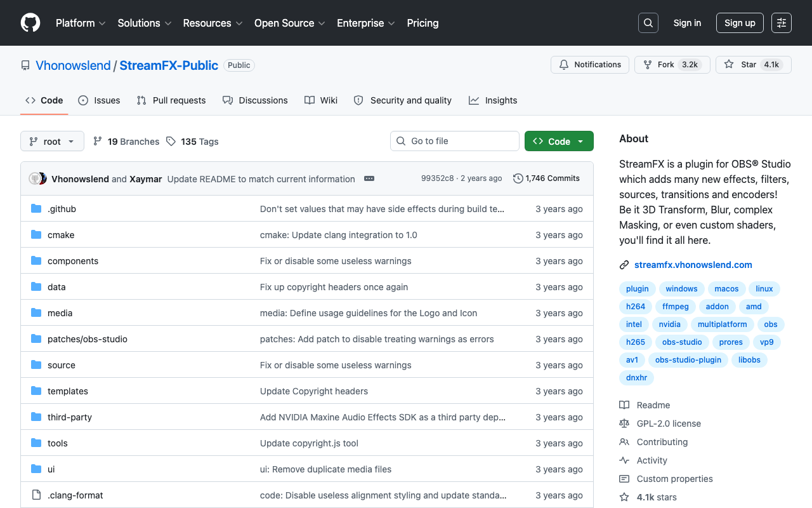Open the .github folder
This screenshot has width=812, height=508.
[x=62, y=209]
